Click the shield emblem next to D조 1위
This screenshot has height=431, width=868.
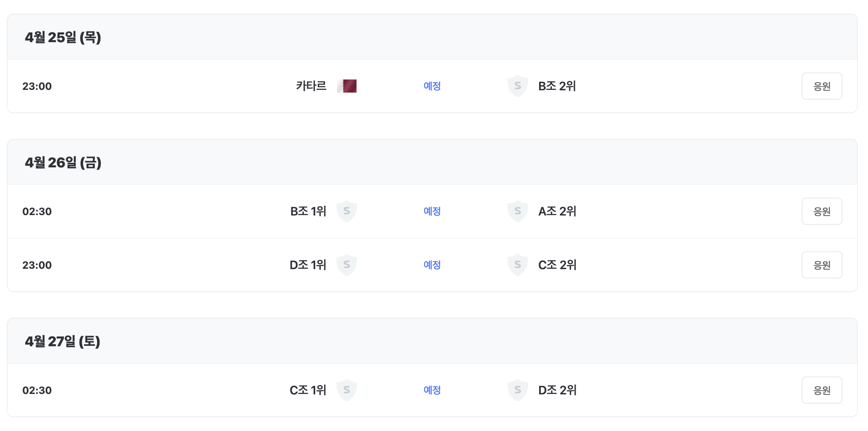point(347,264)
